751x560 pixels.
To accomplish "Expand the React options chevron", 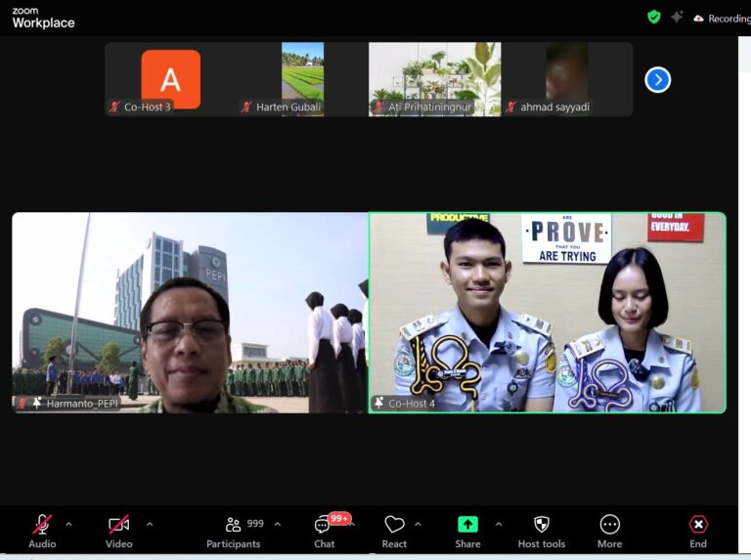I will [x=419, y=524].
